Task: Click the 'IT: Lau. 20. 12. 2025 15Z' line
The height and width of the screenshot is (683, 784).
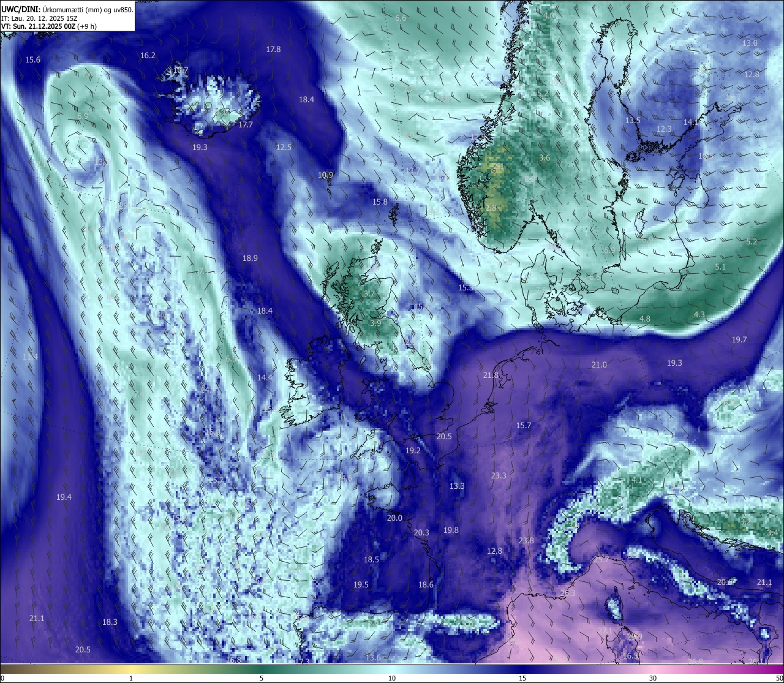Action: click(39, 18)
